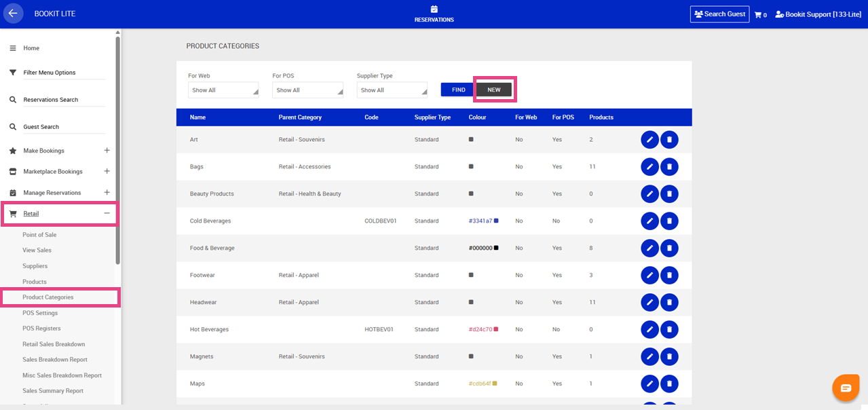Click the NEW button
The image size is (868, 410).
point(494,90)
